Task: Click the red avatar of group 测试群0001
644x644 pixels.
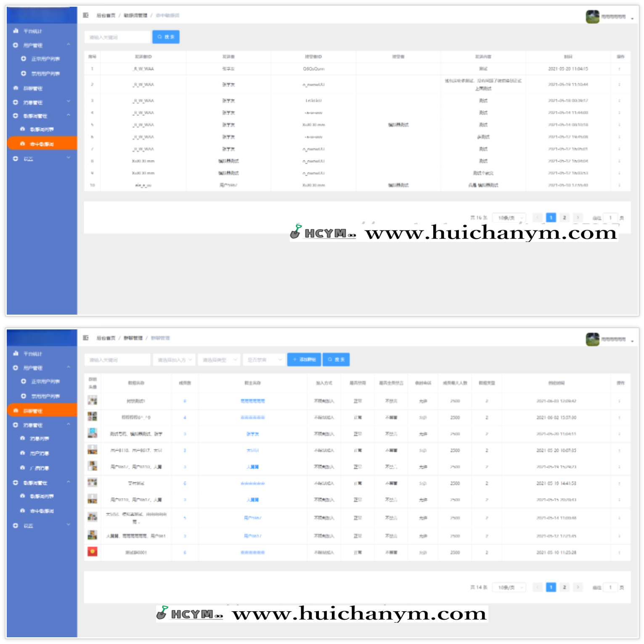Action: (92, 552)
